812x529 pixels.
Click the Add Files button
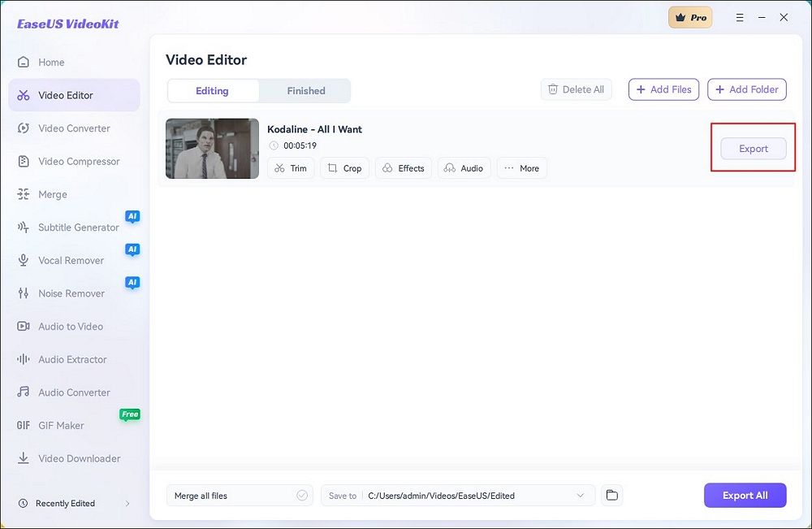(663, 89)
